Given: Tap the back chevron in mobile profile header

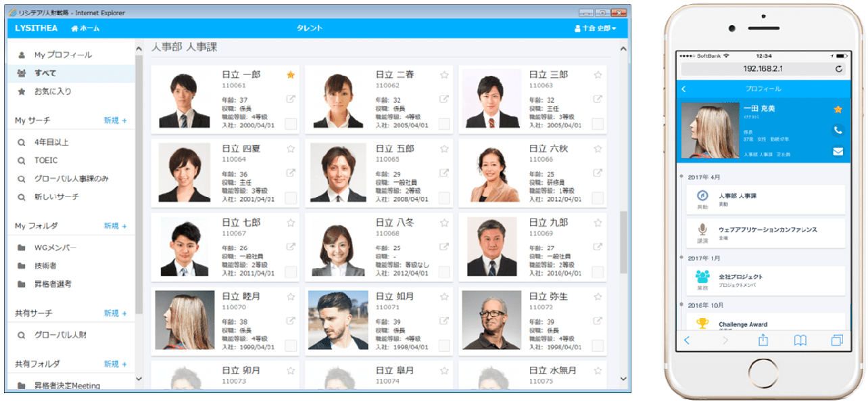Looking at the screenshot, I should (x=684, y=89).
